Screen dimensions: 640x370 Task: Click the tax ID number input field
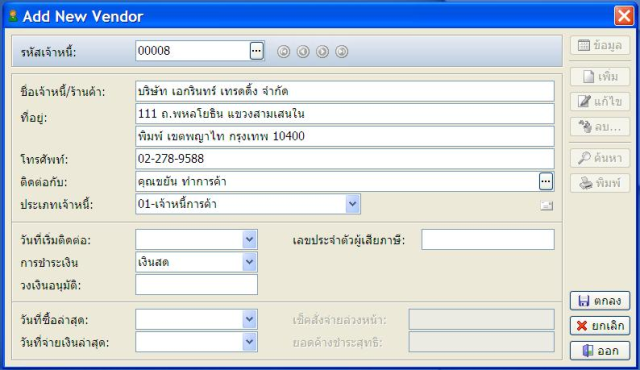tap(488, 239)
